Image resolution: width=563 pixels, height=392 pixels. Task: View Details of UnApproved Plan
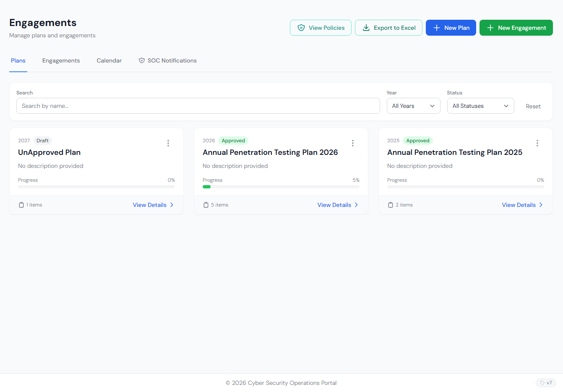[153, 205]
